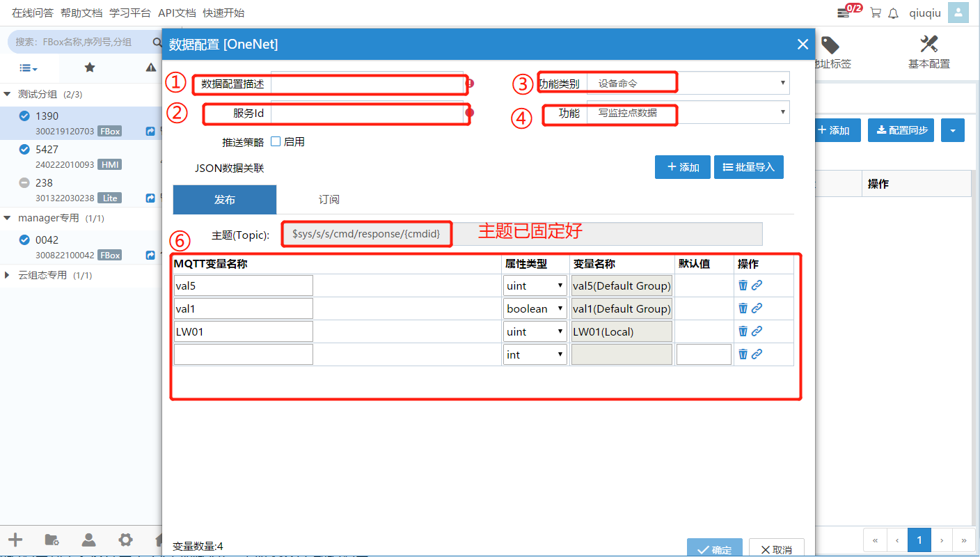Image resolution: width=980 pixels, height=557 pixels.
Task: Open the 功能类别 dropdown
Action: coord(688,83)
